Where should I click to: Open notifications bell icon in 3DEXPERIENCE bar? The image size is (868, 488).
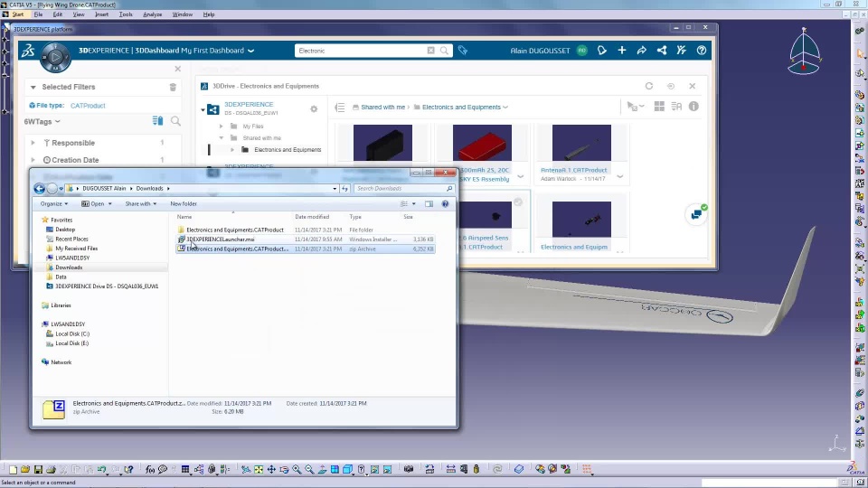coord(602,51)
